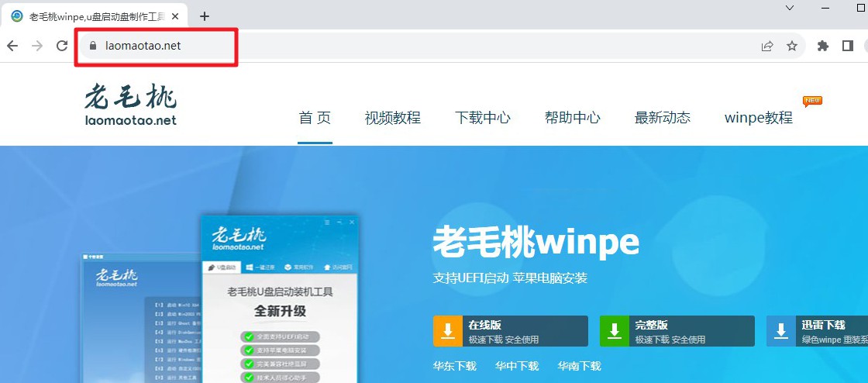Click the 迅雷下载 download button

(817, 331)
